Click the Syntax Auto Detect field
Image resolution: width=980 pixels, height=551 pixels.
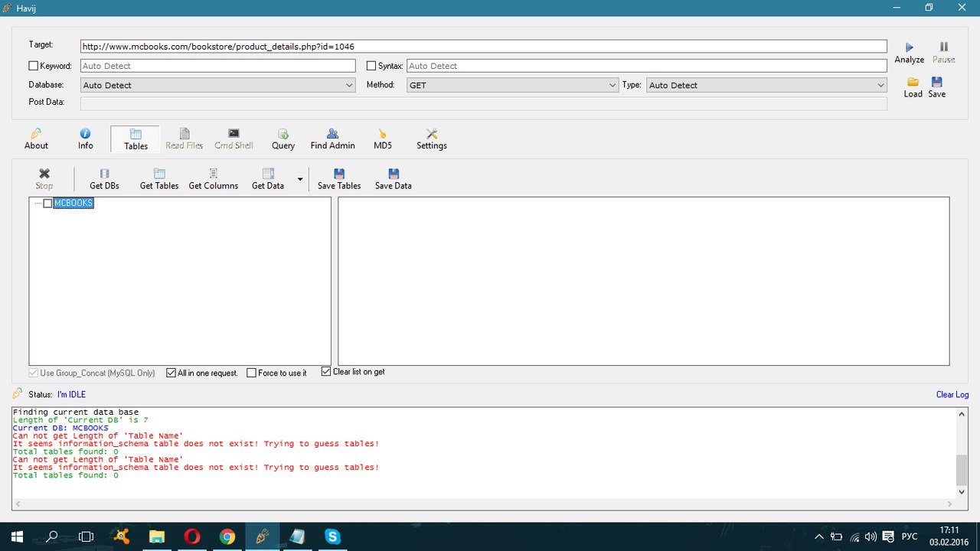(647, 66)
